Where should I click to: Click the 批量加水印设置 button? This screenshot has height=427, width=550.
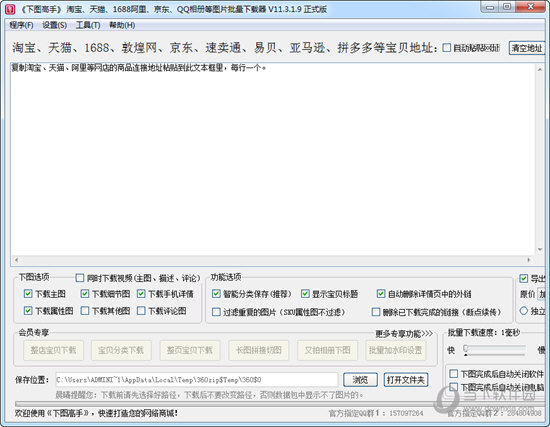tap(395, 350)
